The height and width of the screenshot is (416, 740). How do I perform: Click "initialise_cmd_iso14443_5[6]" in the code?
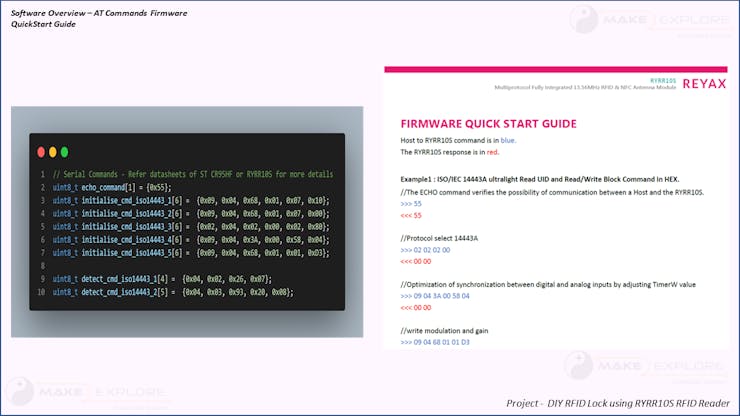132,253
